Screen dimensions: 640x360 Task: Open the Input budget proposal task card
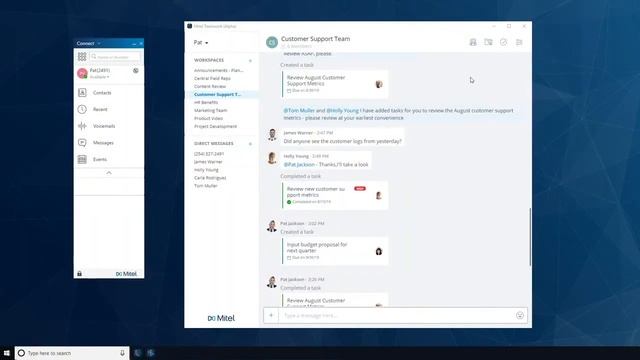[x=335, y=251]
